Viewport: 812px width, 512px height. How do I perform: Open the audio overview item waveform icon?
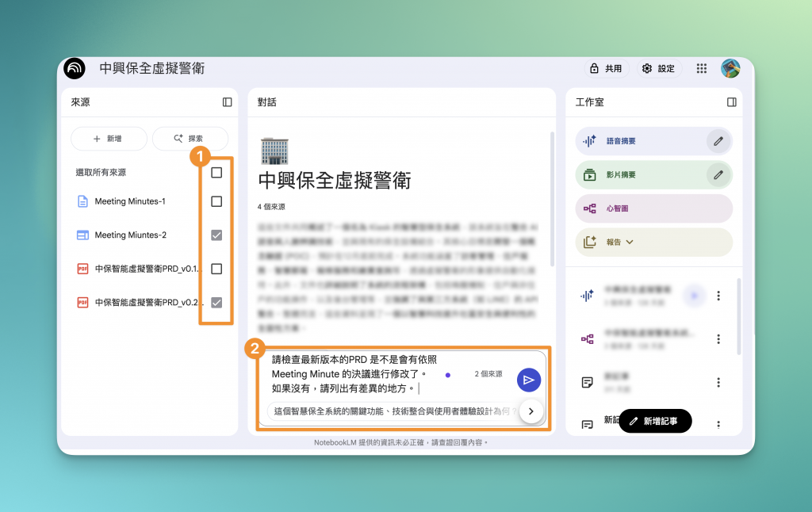[x=588, y=296]
